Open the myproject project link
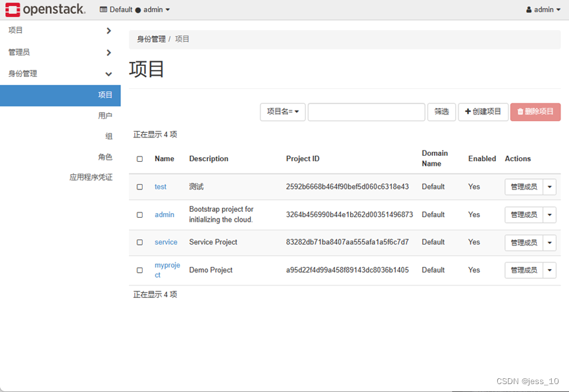The image size is (569, 392). click(167, 270)
